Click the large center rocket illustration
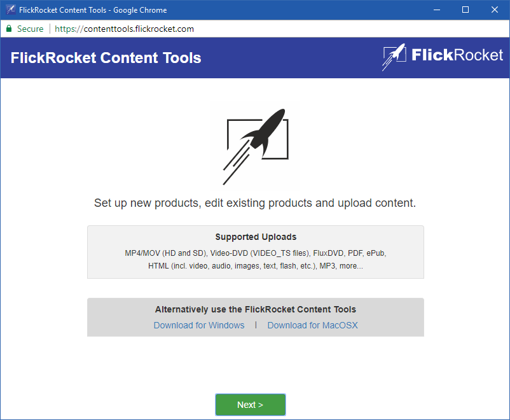The width and height of the screenshot is (510, 420). 256,140
